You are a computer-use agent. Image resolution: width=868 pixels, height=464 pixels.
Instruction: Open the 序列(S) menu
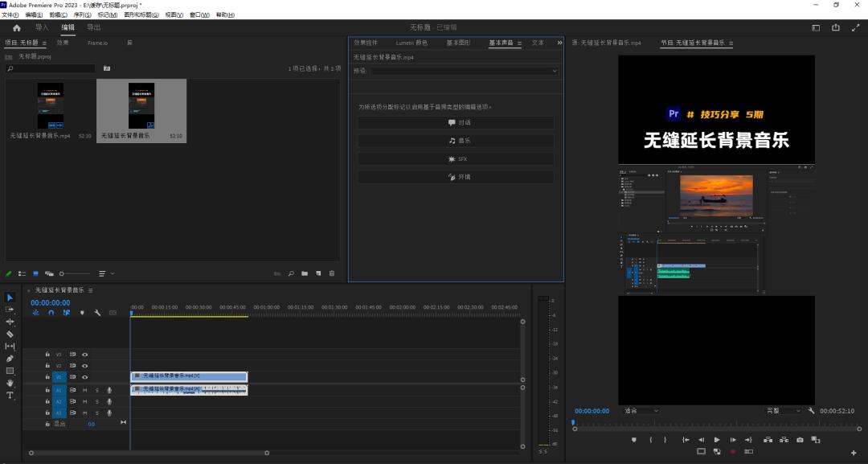pyautogui.click(x=82, y=14)
